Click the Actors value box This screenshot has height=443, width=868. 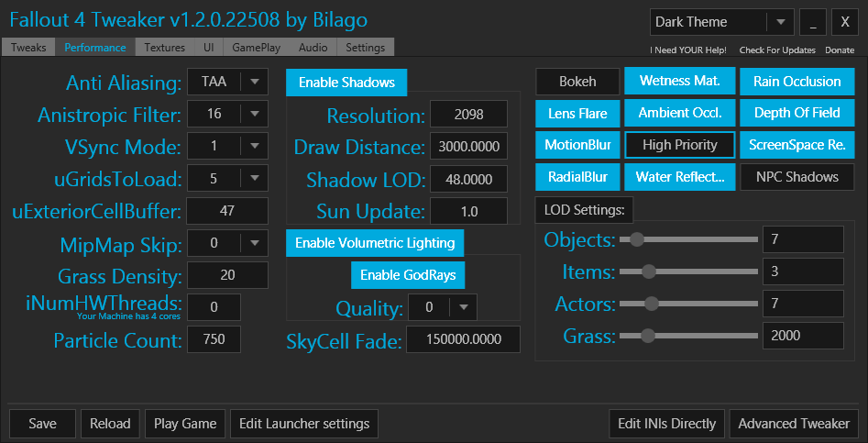coord(803,304)
